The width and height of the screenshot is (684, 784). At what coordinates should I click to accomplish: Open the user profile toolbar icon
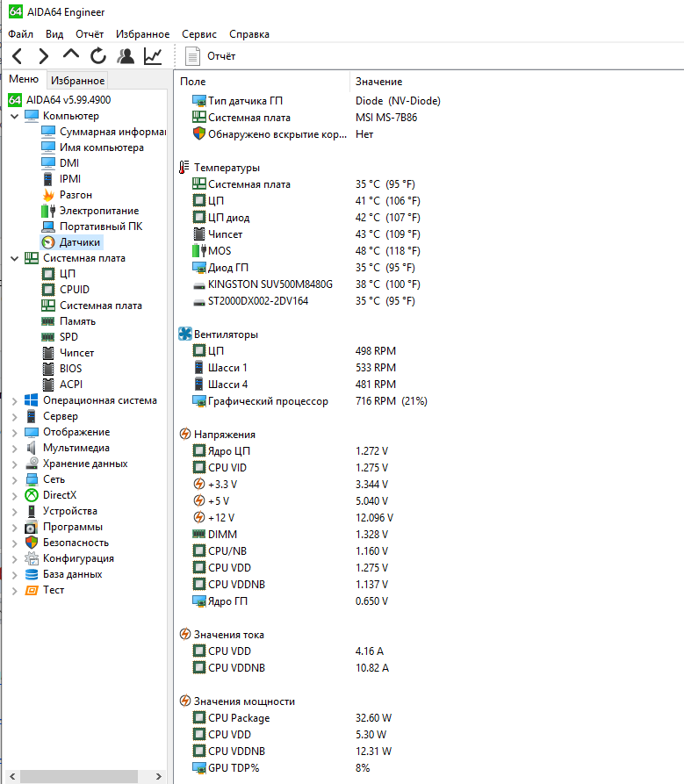126,56
